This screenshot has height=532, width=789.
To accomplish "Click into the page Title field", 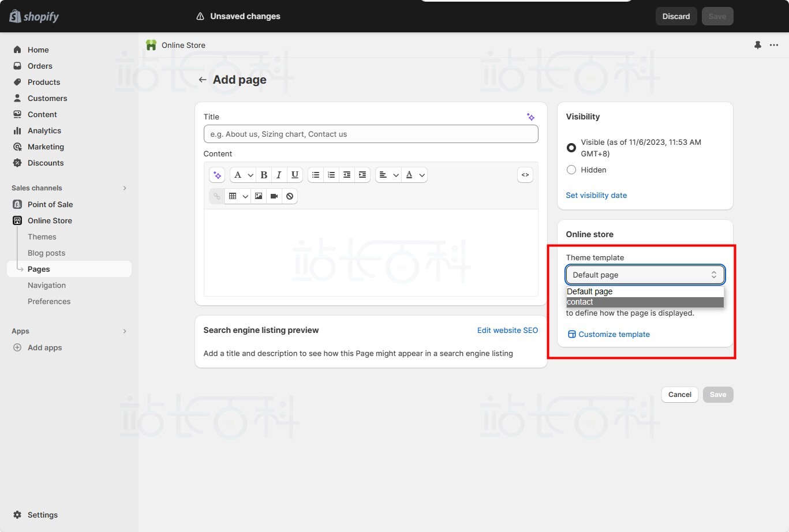I will coord(371,134).
